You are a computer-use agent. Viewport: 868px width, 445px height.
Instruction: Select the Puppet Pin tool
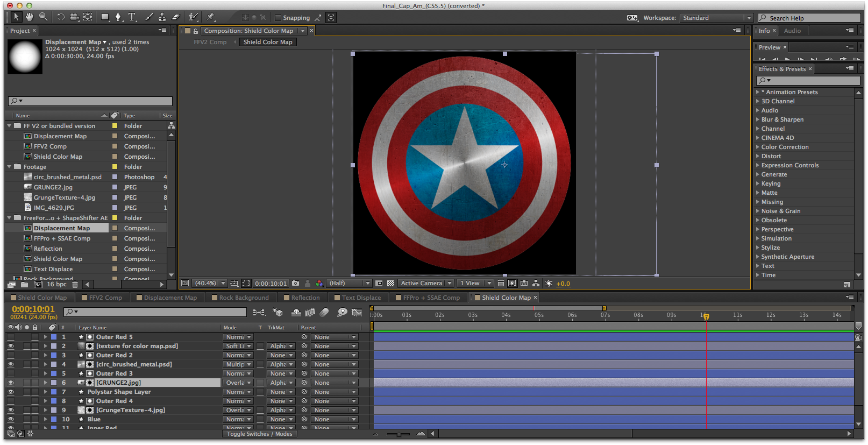coord(211,17)
